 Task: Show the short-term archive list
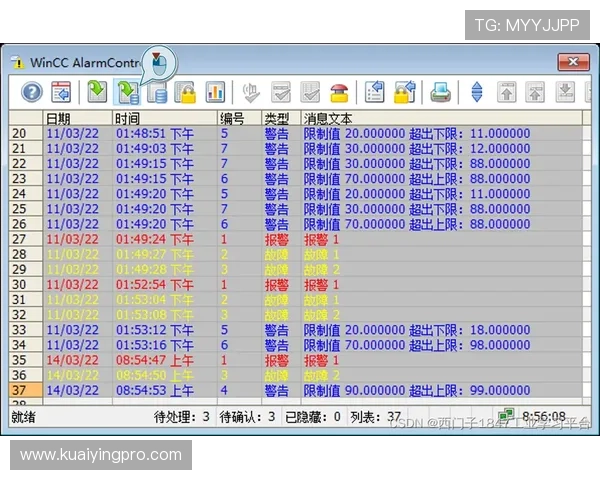(x=128, y=92)
